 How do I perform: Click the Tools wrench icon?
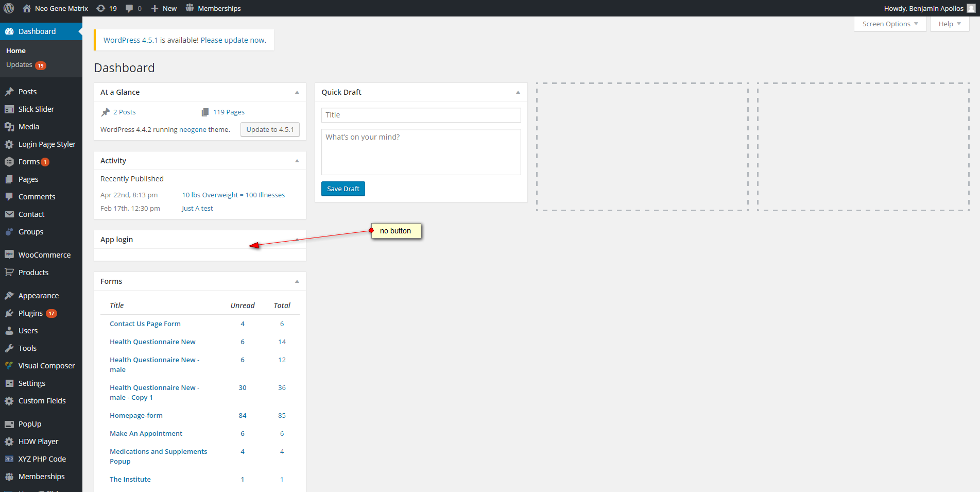pyautogui.click(x=9, y=348)
